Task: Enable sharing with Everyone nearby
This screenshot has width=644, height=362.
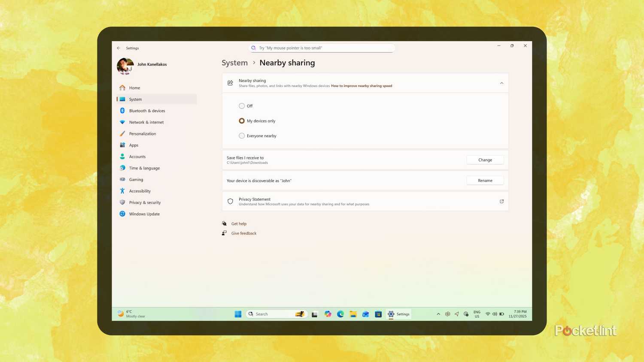Action: point(242,136)
